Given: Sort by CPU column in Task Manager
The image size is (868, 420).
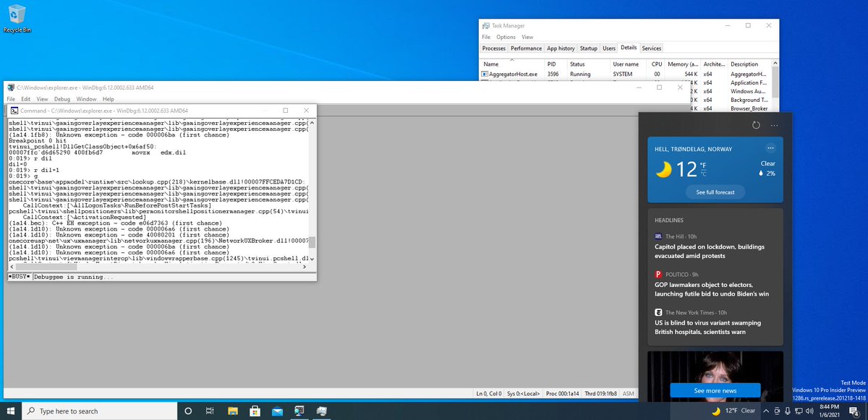Looking at the screenshot, I should pyautogui.click(x=656, y=64).
